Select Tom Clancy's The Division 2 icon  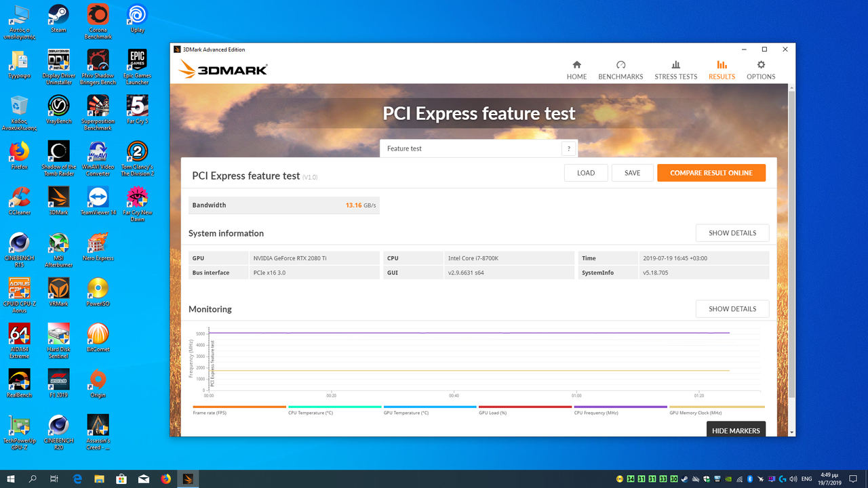click(137, 159)
